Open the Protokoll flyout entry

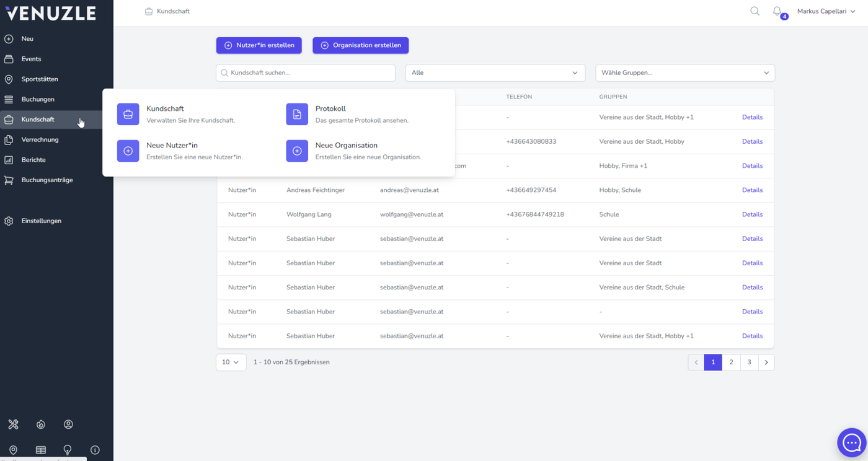[362, 114]
